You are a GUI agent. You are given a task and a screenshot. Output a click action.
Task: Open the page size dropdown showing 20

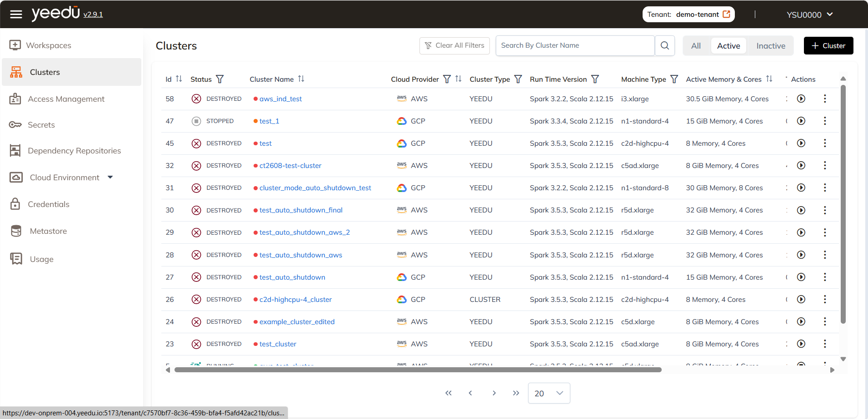[x=548, y=393]
